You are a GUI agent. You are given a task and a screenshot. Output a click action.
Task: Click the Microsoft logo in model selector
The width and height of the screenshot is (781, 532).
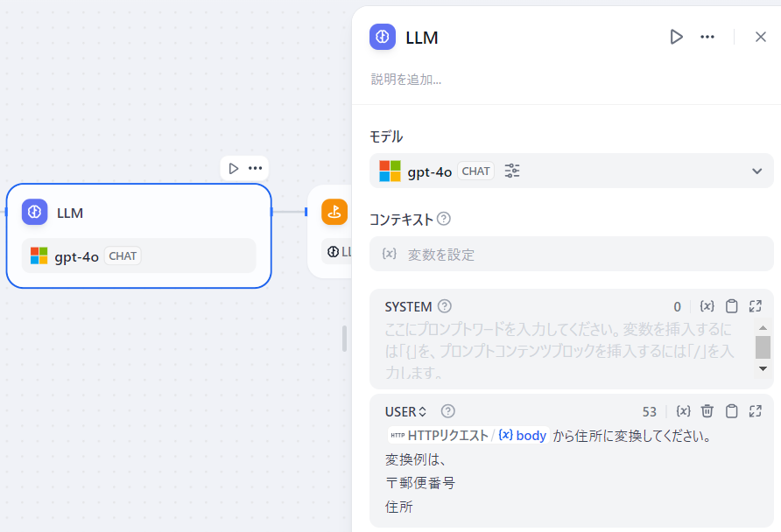tap(390, 171)
